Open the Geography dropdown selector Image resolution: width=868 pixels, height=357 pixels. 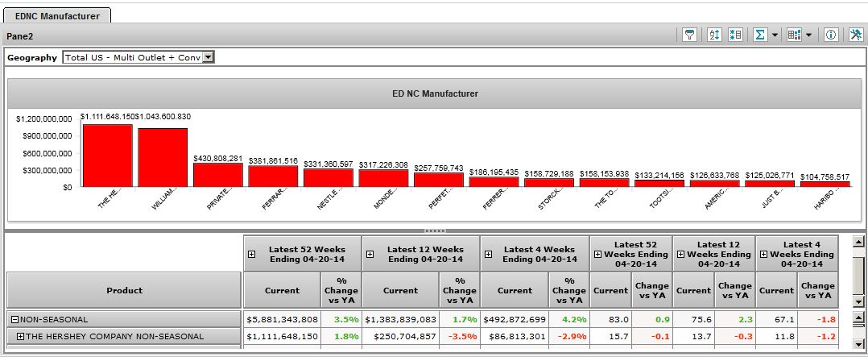pos(208,57)
